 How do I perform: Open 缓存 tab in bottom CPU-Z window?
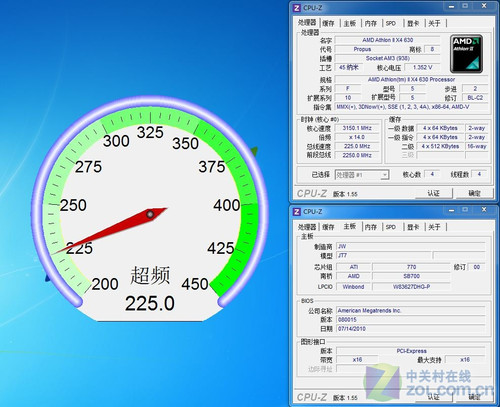[328, 227]
